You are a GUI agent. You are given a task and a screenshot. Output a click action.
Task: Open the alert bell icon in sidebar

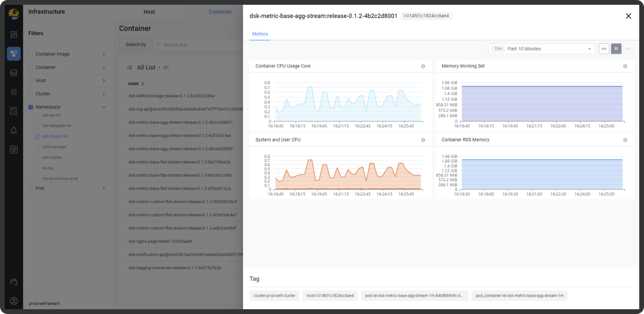pyautogui.click(x=13, y=130)
